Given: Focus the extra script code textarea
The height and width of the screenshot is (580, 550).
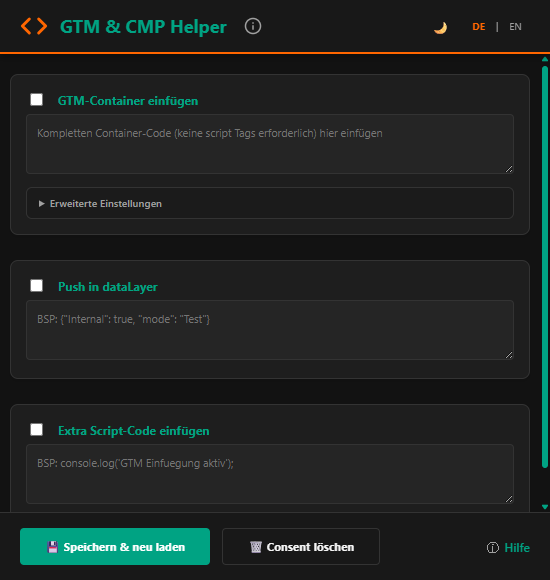Looking at the screenshot, I should (270, 474).
